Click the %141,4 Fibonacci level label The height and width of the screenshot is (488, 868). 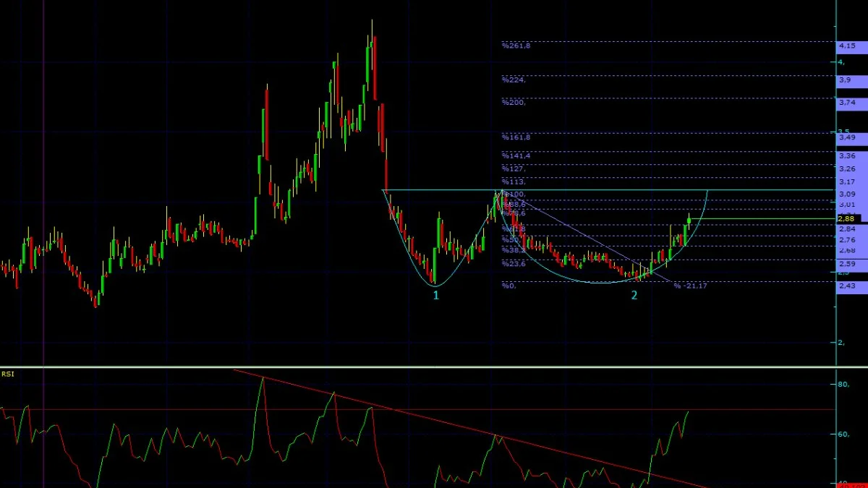[516, 155]
